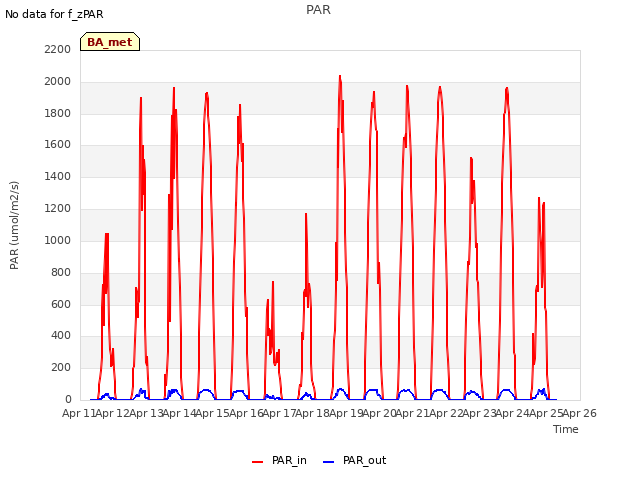Screen dimensions: 640x480
Task: Click the Apr 22 x-axis tick label
Action: coord(446,413)
